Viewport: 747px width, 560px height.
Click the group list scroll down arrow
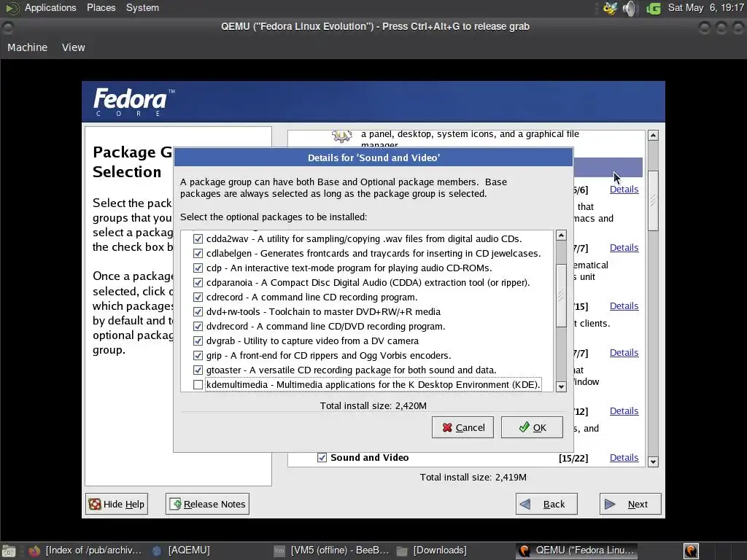(x=653, y=462)
